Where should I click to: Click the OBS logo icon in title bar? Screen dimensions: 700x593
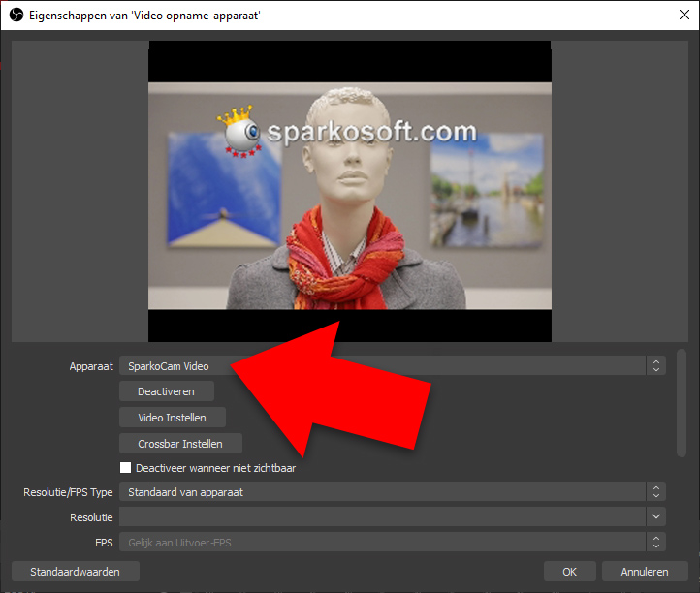[x=16, y=16]
